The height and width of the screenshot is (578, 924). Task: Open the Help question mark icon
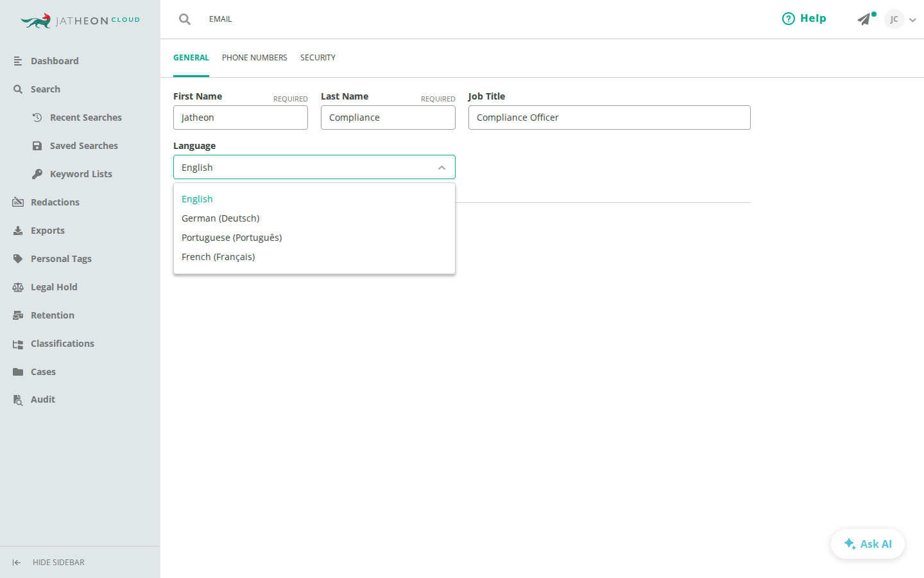789,19
